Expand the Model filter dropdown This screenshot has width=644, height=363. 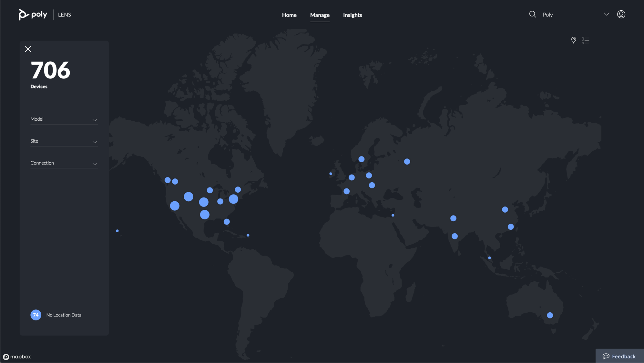[x=64, y=119]
